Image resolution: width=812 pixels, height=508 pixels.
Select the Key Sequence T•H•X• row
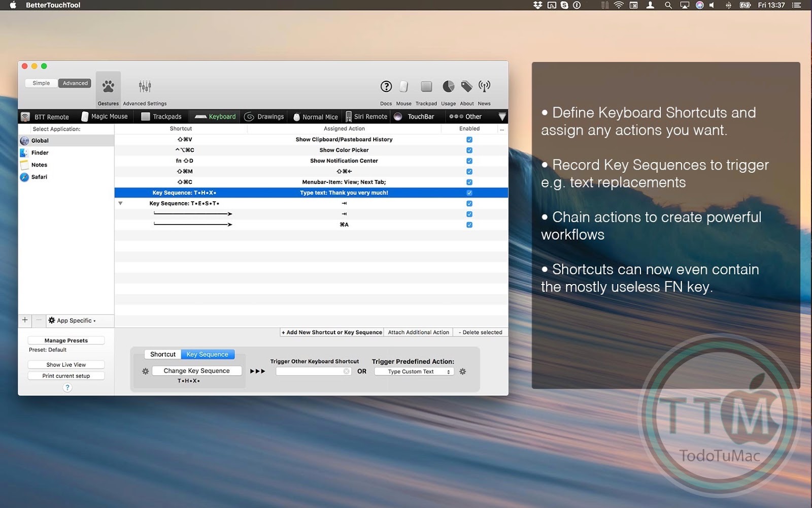point(311,193)
